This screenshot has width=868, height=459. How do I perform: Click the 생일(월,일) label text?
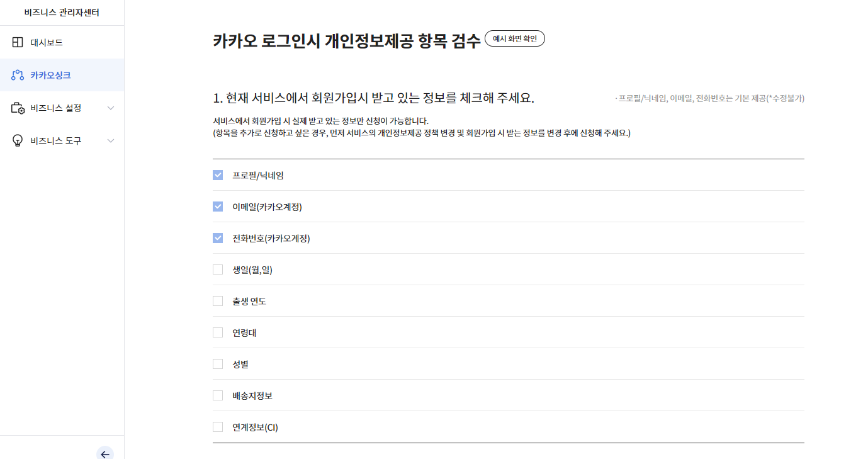[x=252, y=269]
